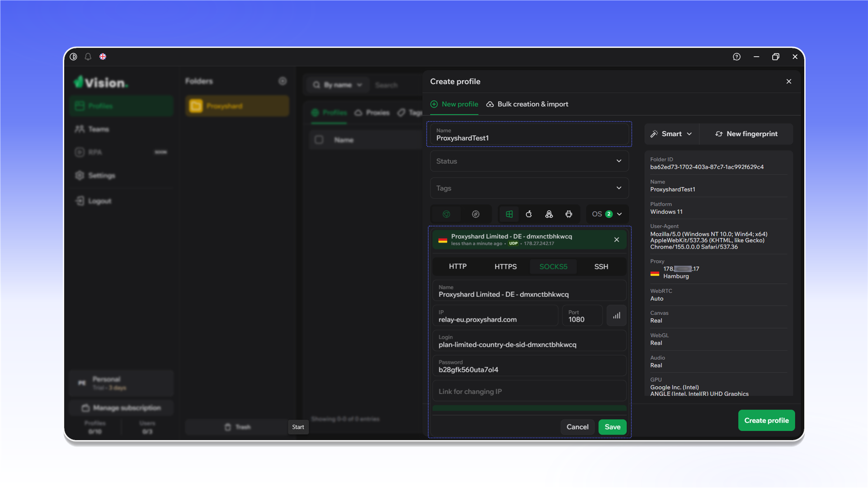Viewport: 868px width, 488px height.
Task: Select the Safari compass browser icon
Action: 476,214
